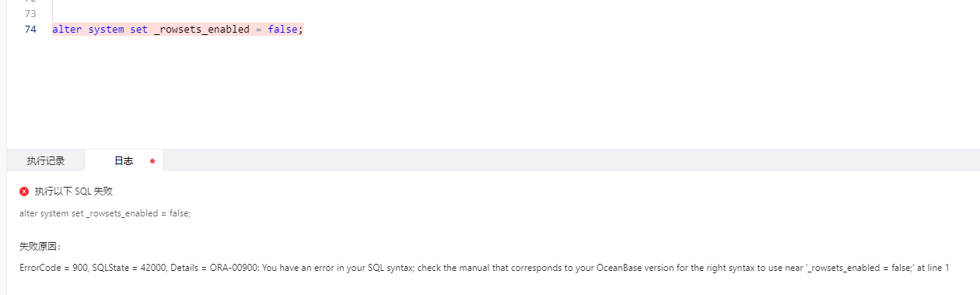
Task: Click the 'false' value in line 74
Action: pyautogui.click(x=282, y=30)
